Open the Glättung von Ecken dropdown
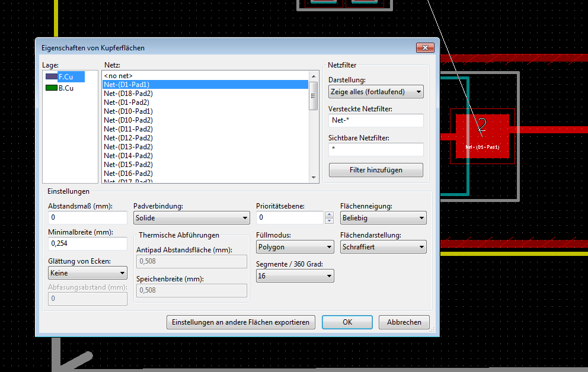Viewport: 588px width, 372px height. [x=88, y=273]
